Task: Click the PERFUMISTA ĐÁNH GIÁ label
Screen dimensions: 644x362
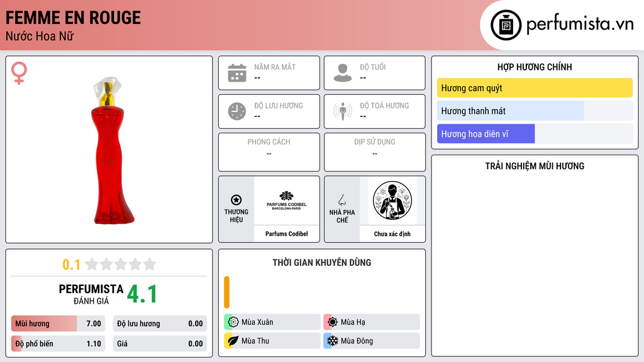Action: 91,294
